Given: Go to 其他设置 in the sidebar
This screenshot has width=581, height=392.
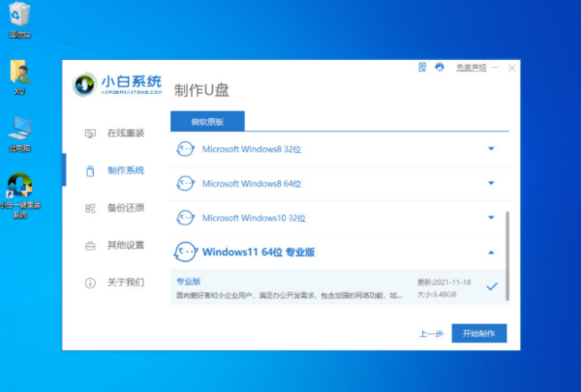Looking at the screenshot, I should tap(126, 245).
